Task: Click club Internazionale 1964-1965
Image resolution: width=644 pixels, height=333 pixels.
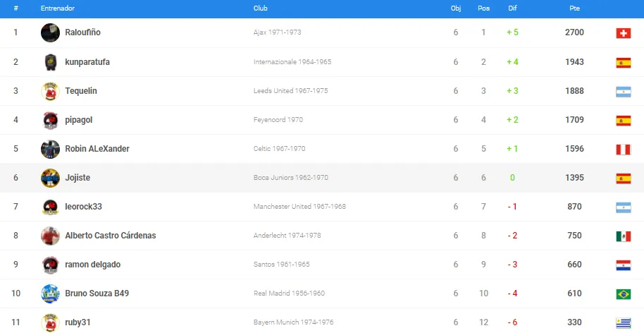Action: (292, 62)
